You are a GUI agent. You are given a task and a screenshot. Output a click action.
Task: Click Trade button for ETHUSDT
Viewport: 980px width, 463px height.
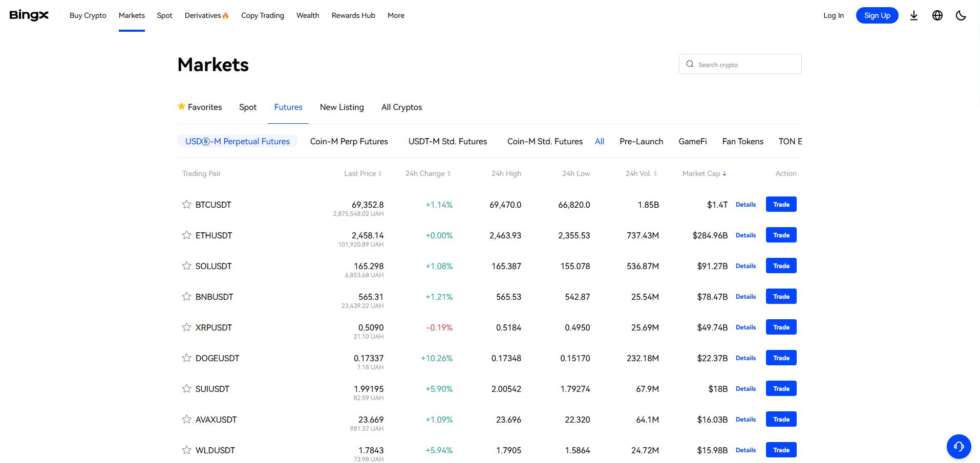click(x=781, y=235)
